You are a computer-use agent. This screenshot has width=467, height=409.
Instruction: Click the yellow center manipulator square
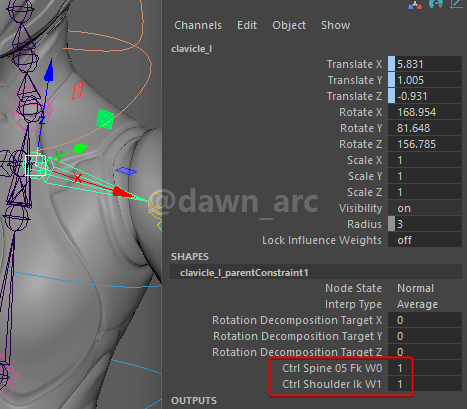(35, 165)
